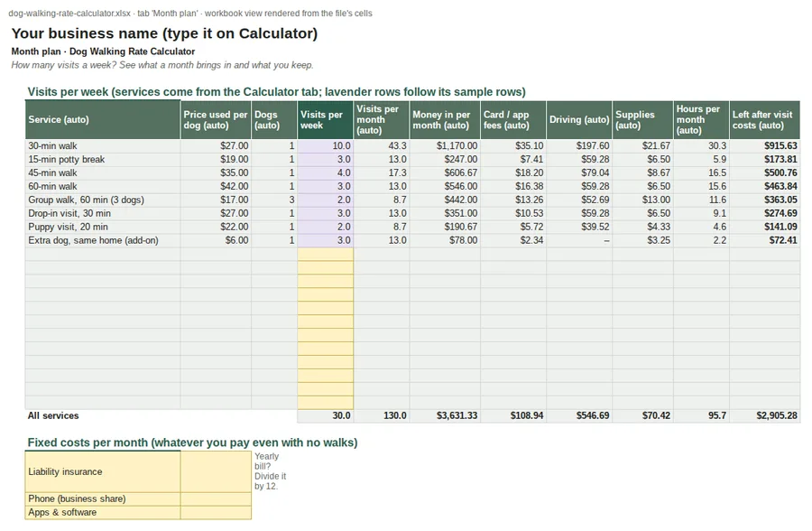Select the 95.7 total hours cell
Viewport: 812px width, 531px height.
701,416
